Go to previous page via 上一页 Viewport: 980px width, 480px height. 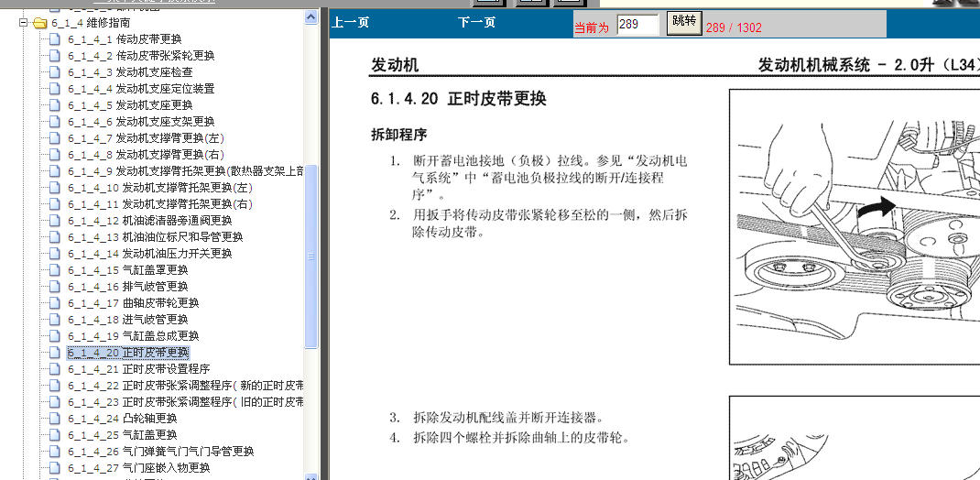click(350, 23)
